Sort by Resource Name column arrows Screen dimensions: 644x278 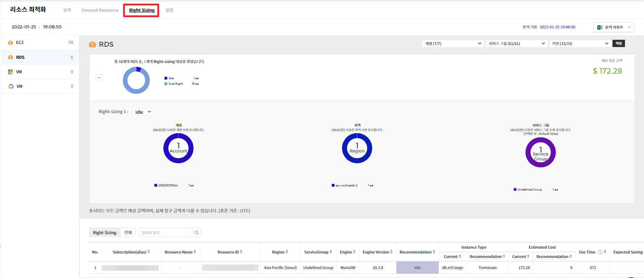pyautogui.click(x=195, y=252)
